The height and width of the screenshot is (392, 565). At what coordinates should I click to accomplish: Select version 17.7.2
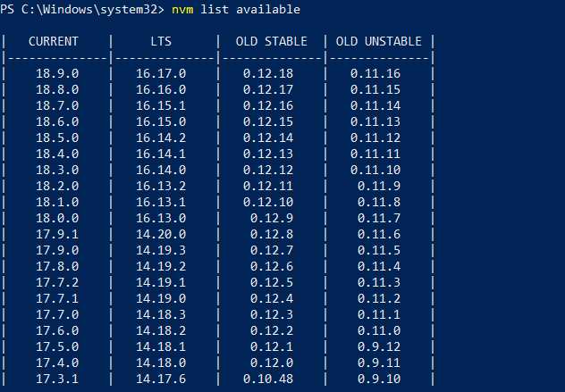click(x=57, y=282)
